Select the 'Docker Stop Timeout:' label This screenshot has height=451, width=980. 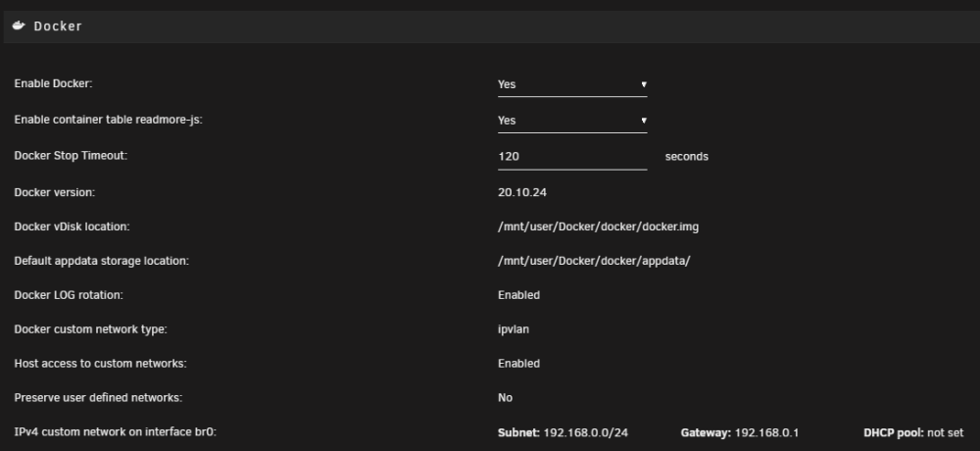point(71,156)
